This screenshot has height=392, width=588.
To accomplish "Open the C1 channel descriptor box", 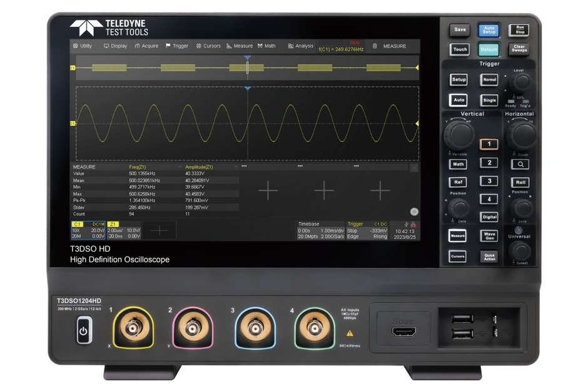I will coord(88,230).
